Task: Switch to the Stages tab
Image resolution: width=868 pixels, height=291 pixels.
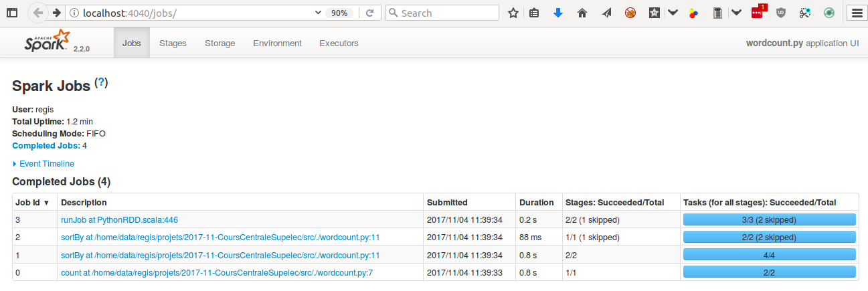Action: [x=173, y=43]
